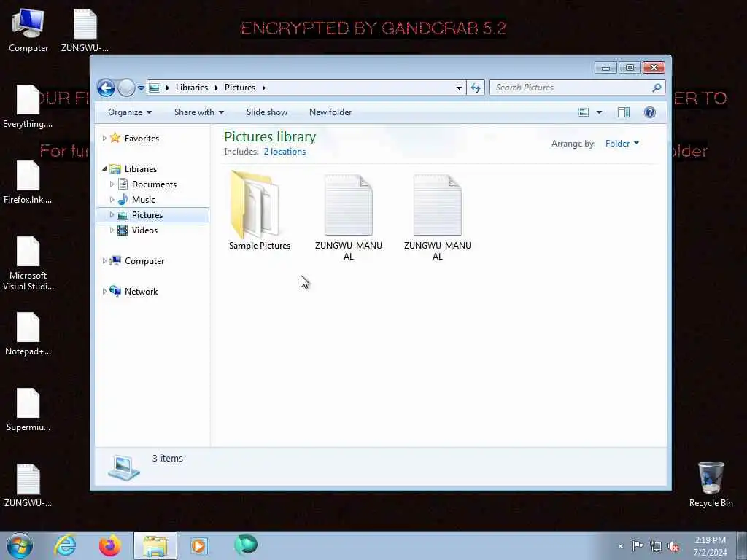The image size is (747, 560).
Task: Click the search magnifier icon
Action: pyautogui.click(x=657, y=87)
